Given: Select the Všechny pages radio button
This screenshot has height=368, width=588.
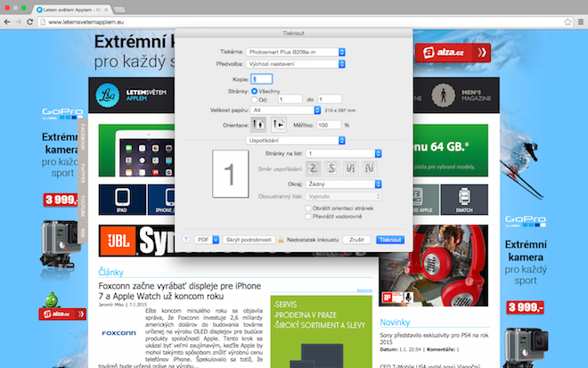Looking at the screenshot, I should 254,91.
